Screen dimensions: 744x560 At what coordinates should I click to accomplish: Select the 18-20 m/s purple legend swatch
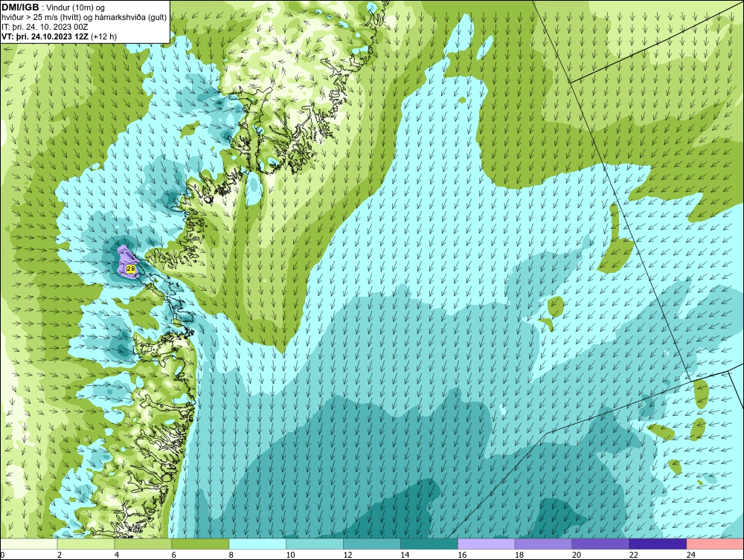(543, 544)
